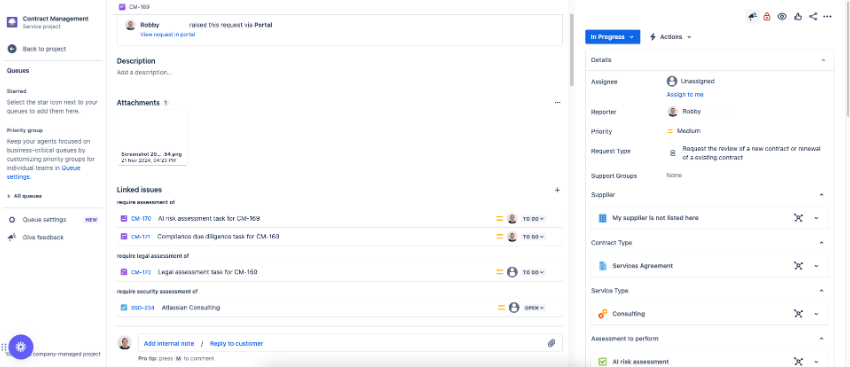Click Compliance due diligence task for CM-169 text

pos(218,237)
